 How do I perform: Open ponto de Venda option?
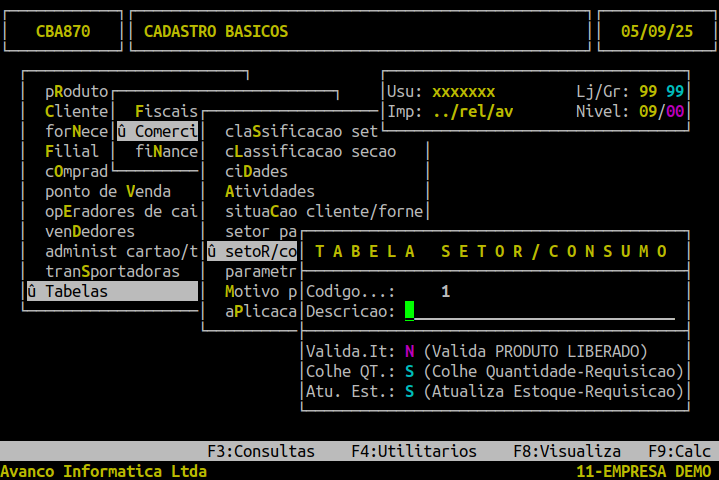108,192
